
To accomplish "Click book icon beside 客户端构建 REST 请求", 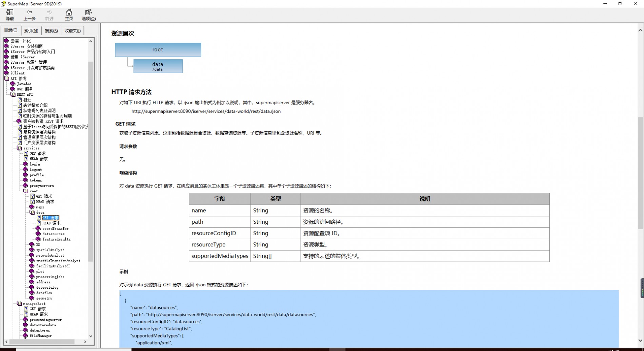I will pyautogui.click(x=19, y=121).
